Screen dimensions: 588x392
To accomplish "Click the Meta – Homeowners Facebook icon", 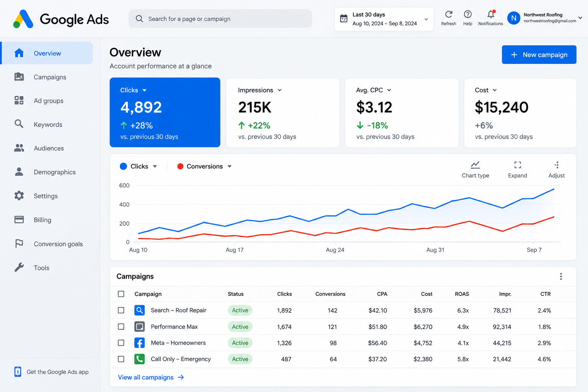I will click(x=140, y=343).
